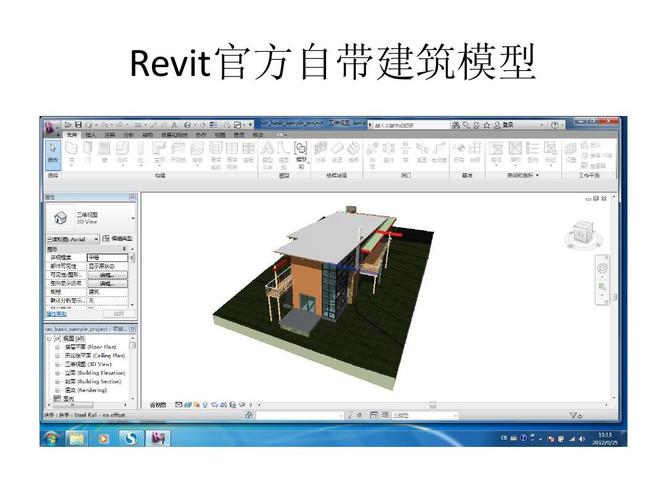Expand the Rendering node in project browser
Image resolution: width=667 pixels, height=500 pixels.
pos(57,390)
